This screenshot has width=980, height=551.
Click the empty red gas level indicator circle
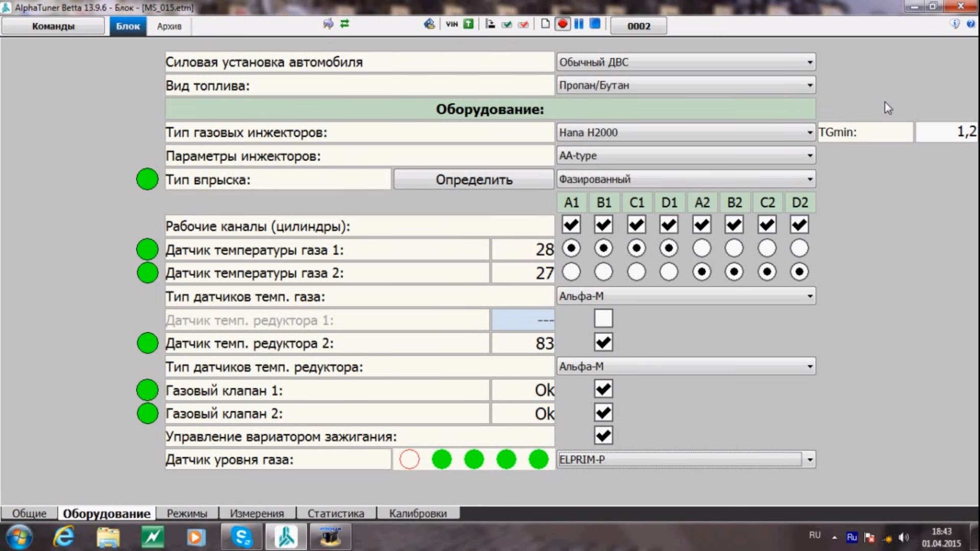tap(409, 460)
